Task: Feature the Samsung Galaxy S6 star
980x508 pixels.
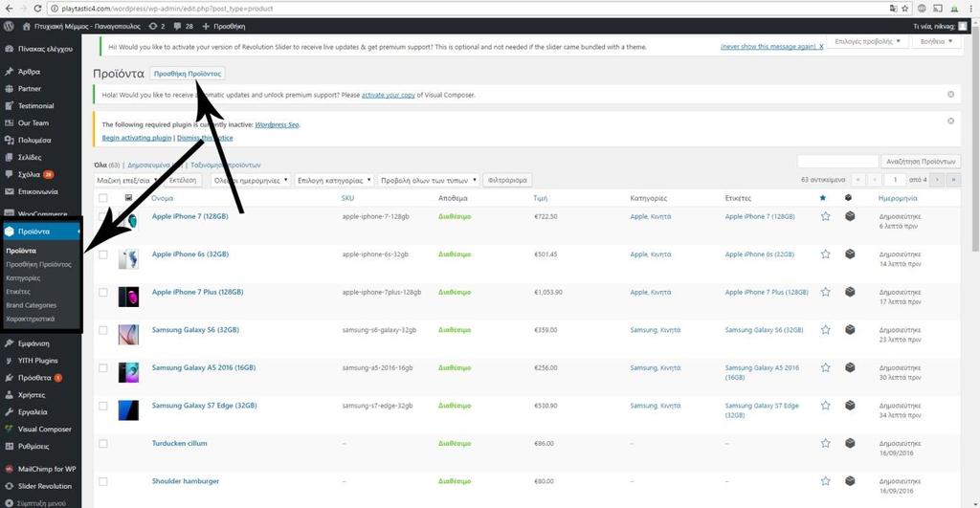Action: (x=825, y=330)
